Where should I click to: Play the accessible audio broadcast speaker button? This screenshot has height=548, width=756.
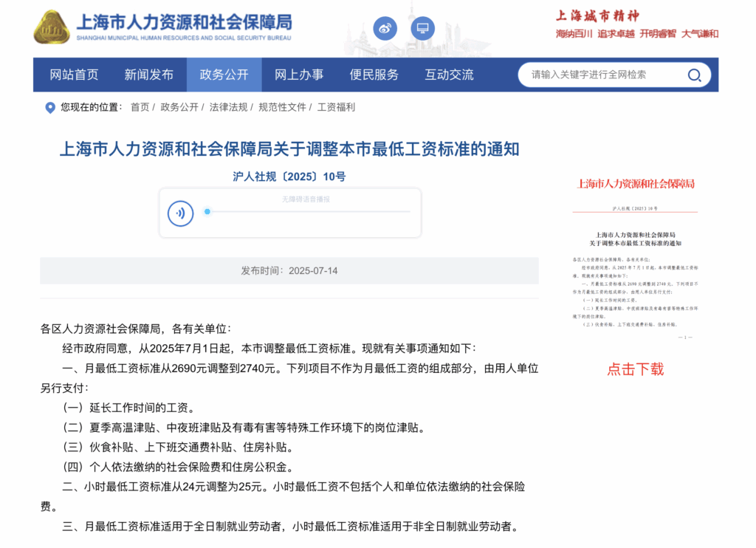tap(180, 213)
